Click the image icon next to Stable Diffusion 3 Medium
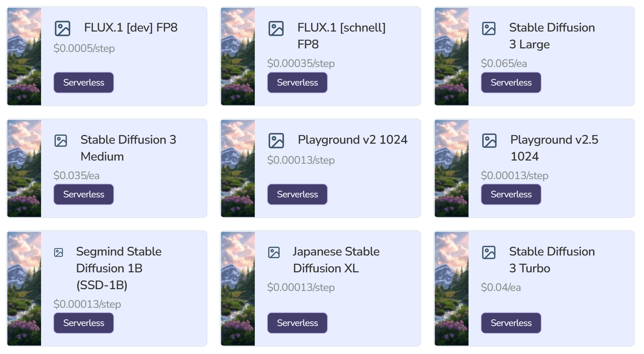This screenshot has height=354, width=644. (61, 141)
